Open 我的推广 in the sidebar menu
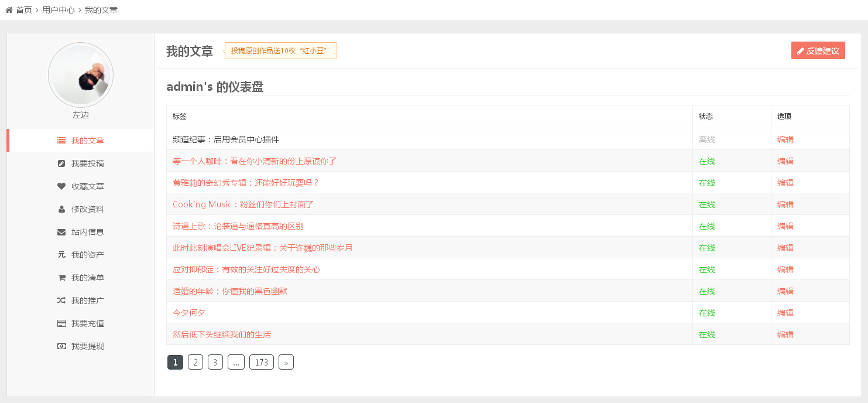 pos(80,300)
